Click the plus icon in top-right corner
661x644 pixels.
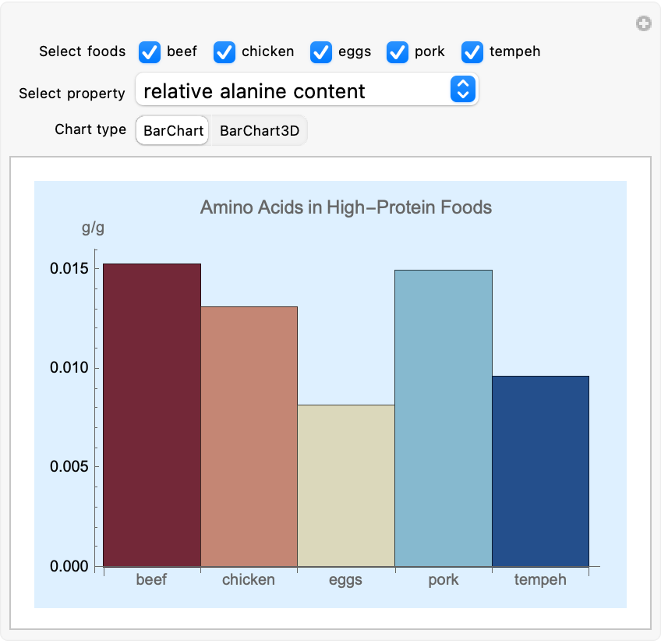643,24
